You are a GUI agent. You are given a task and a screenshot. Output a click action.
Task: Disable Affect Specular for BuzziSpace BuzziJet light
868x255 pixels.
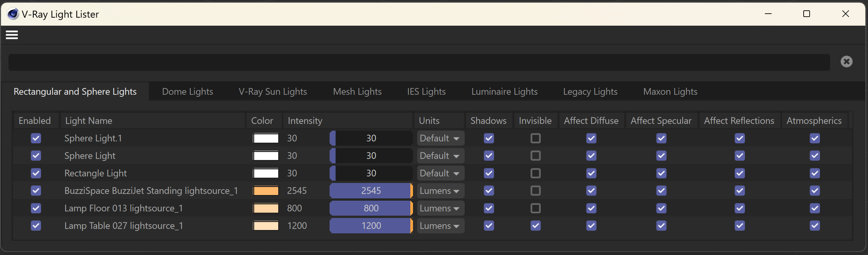[x=661, y=191]
